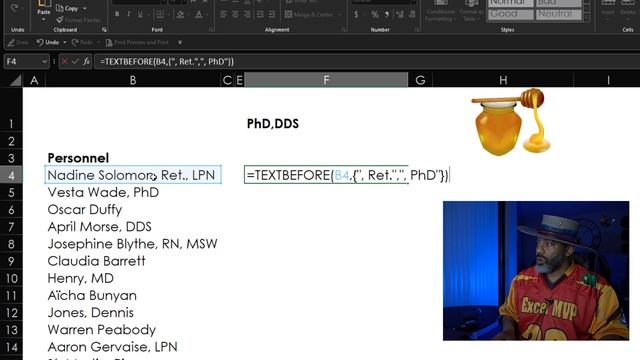Select the column B header

133,80
